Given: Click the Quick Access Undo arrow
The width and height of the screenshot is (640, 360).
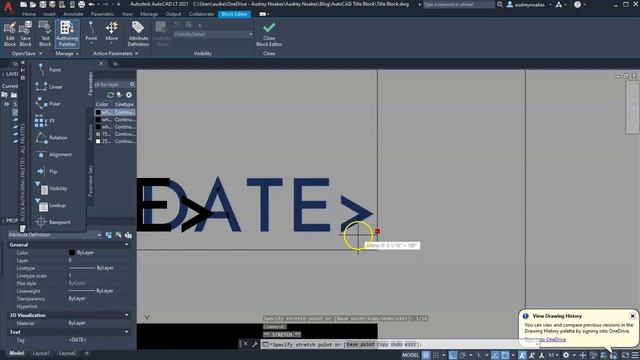Looking at the screenshot, I should (91, 4).
